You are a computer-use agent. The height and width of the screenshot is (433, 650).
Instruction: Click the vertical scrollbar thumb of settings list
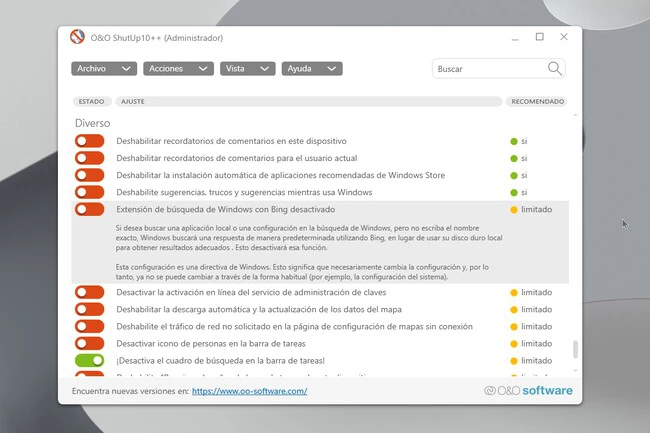[x=575, y=349]
